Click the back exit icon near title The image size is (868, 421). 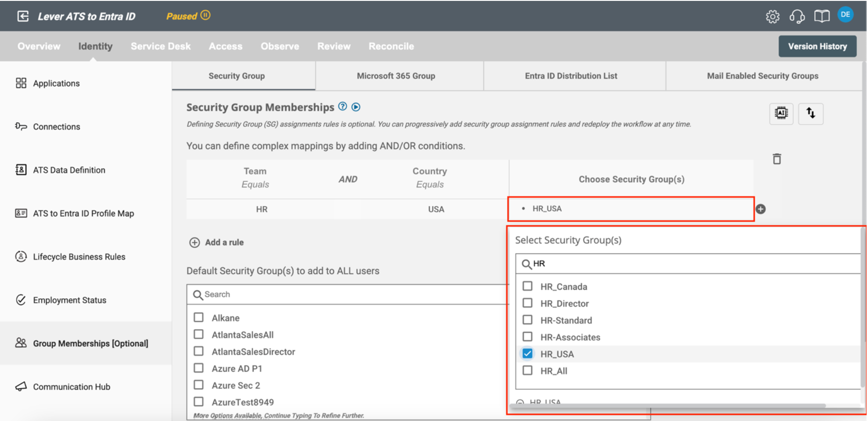tap(23, 17)
